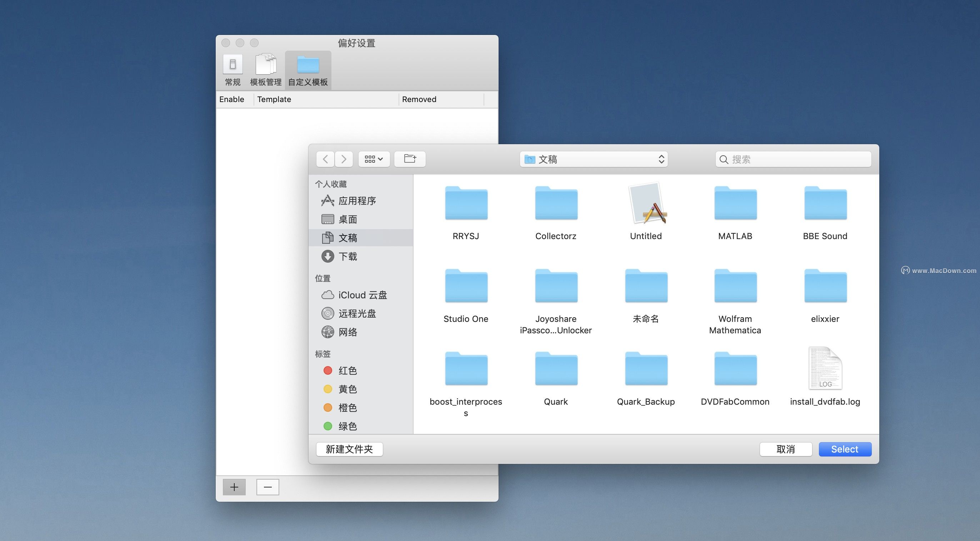The image size is (980, 541).
Task: Switch to the 常规 preferences tab
Action: click(x=232, y=70)
